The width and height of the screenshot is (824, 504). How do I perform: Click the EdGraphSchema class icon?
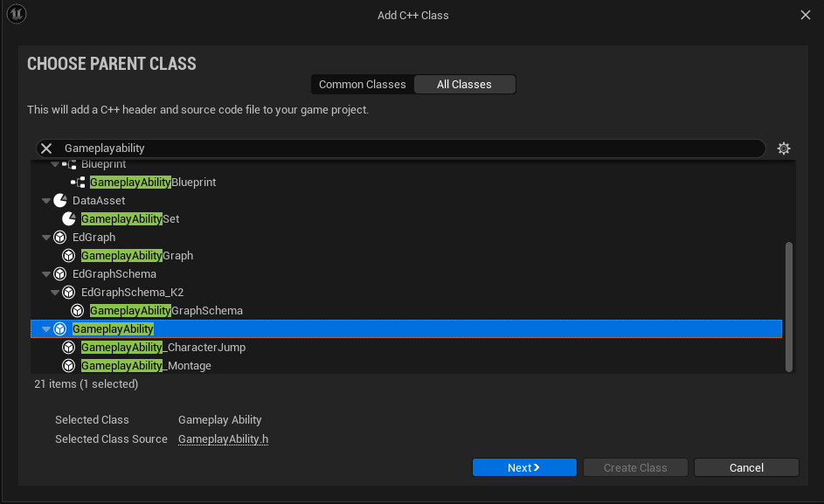pos(60,274)
